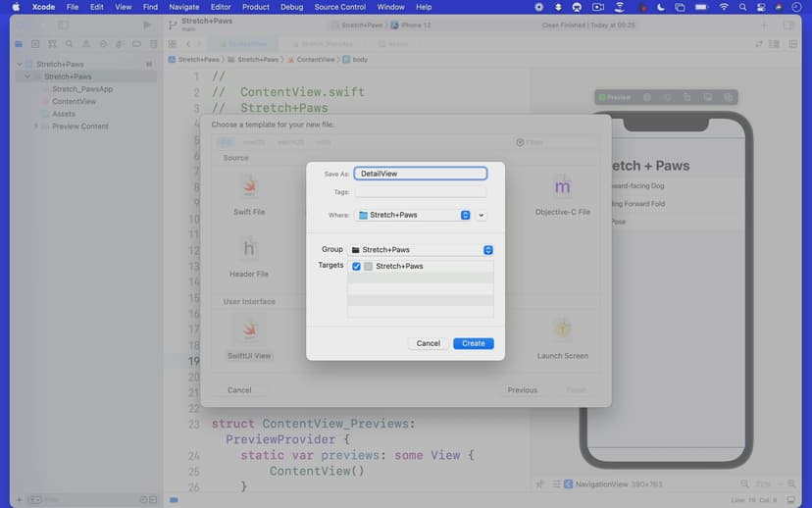Viewport: 812px width, 508px height.
Task: Select the Swift File template icon
Action: tap(249, 186)
